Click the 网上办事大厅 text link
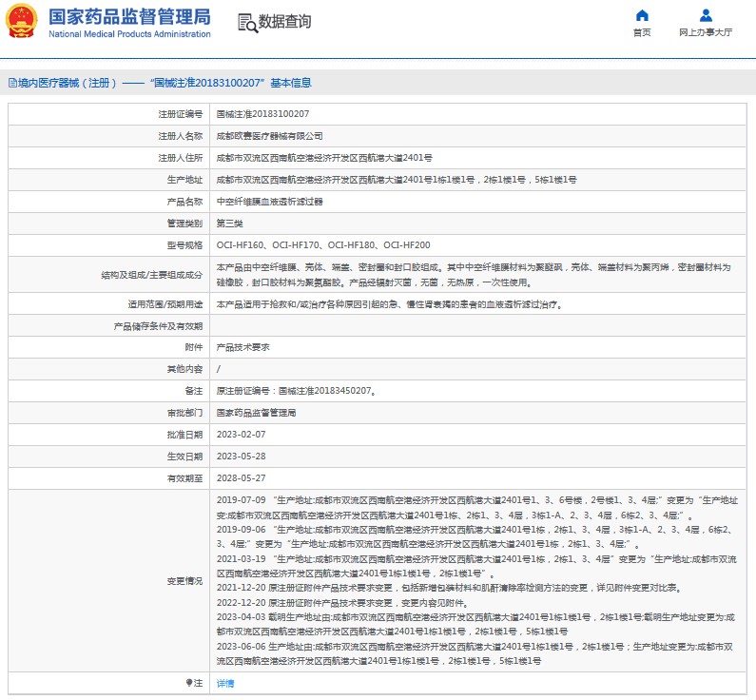Screen dimensions: 756x700 point(706,32)
